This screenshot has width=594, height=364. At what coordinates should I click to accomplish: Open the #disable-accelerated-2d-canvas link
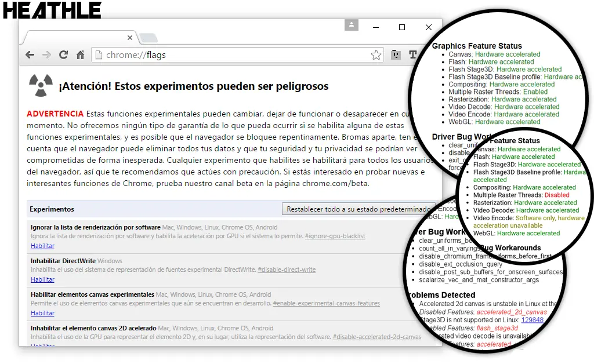(x=377, y=337)
